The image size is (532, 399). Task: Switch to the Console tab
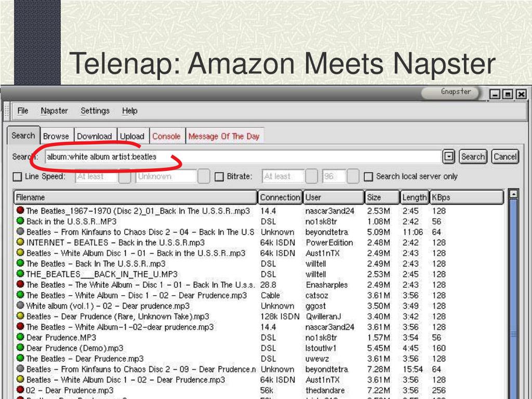pyautogui.click(x=166, y=136)
